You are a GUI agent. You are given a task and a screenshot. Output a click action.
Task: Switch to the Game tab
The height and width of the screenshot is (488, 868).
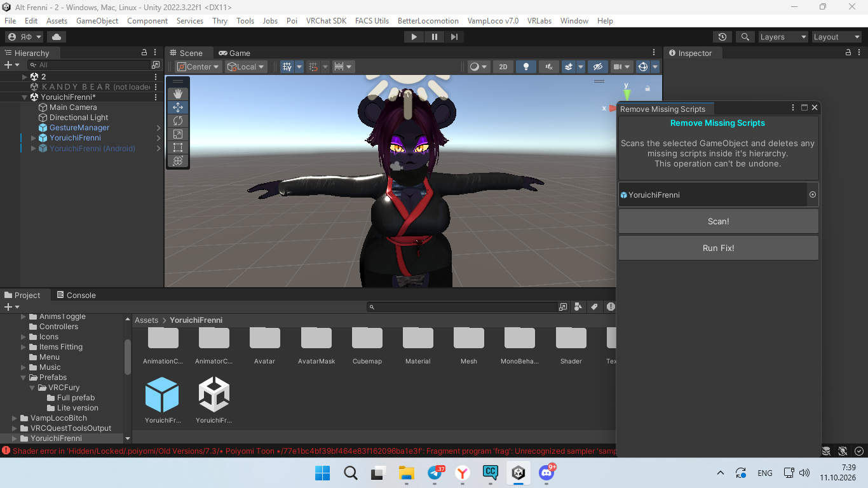pyautogui.click(x=234, y=53)
